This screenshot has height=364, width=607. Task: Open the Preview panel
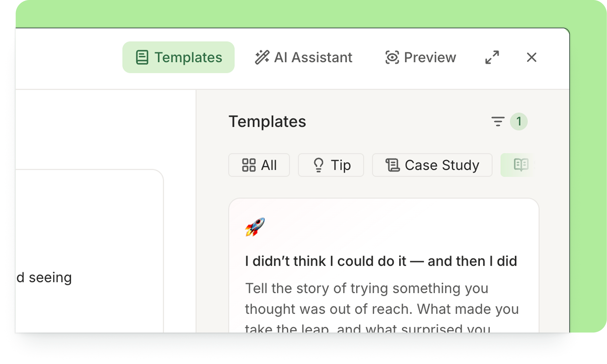(x=421, y=57)
